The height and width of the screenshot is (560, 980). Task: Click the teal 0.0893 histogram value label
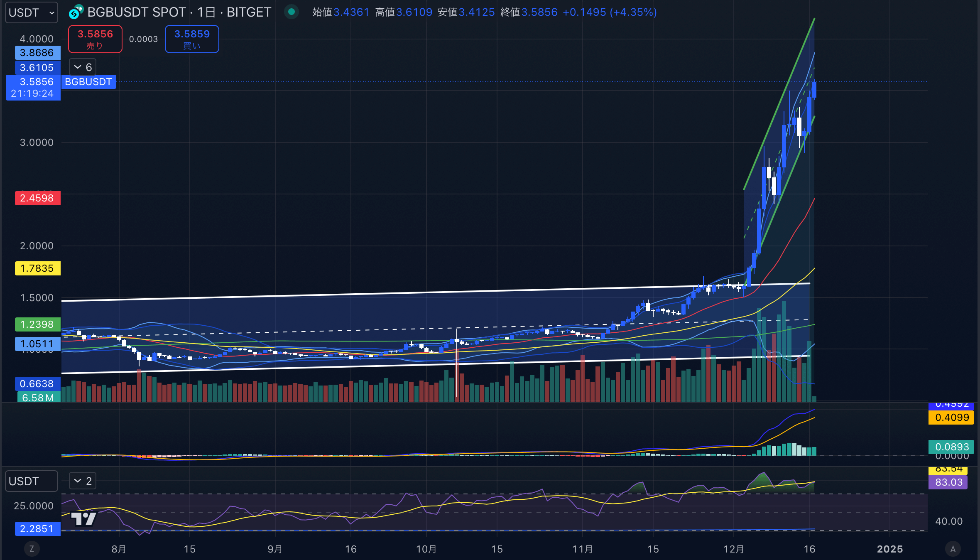click(x=951, y=447)
